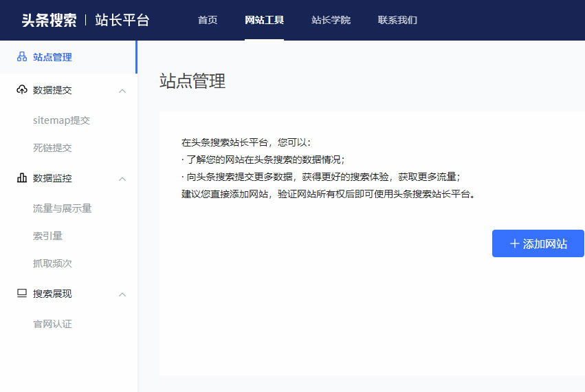
Task: Open the 流量与展示量 sidebar item
Action: (62, 208)
